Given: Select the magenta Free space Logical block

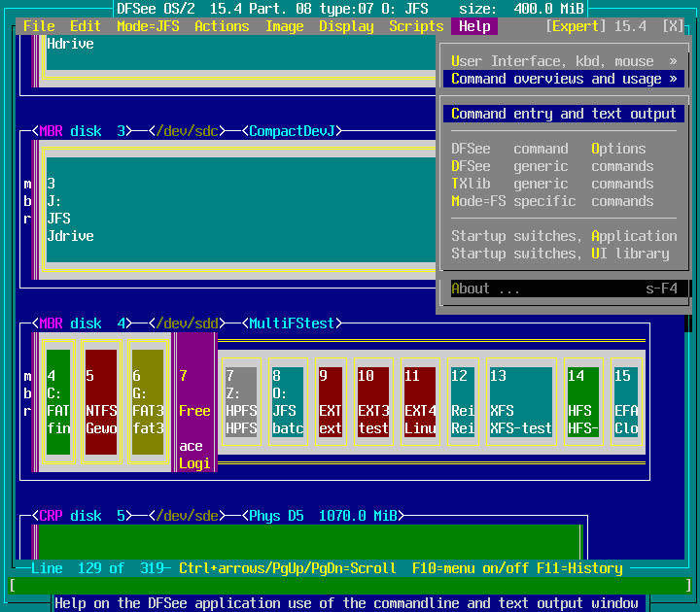Looking at the screenshot, I should pyautogui.click(x=194, y=402).
